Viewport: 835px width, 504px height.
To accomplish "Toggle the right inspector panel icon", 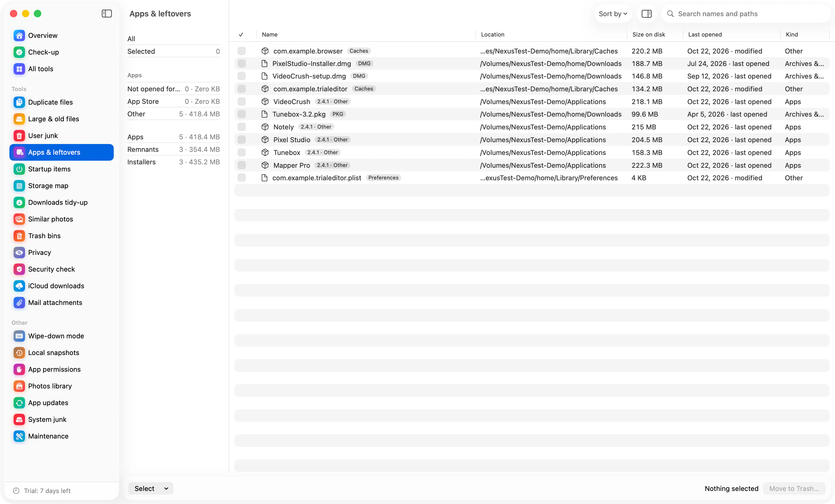I will tap(647, 14).
